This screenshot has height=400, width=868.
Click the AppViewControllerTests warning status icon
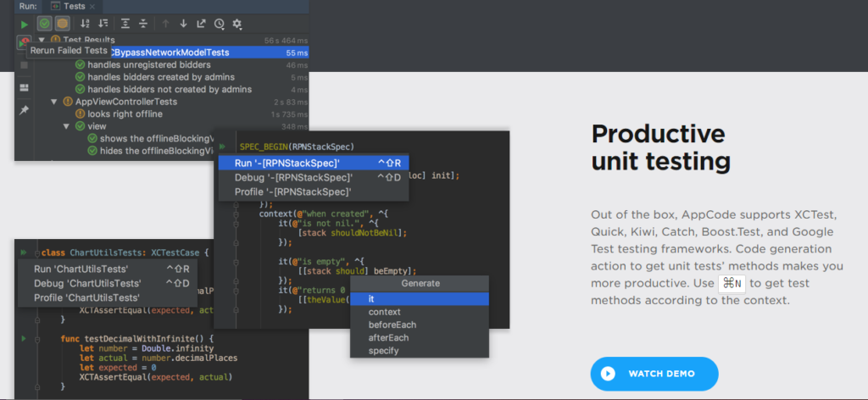(x=68, y=102)
